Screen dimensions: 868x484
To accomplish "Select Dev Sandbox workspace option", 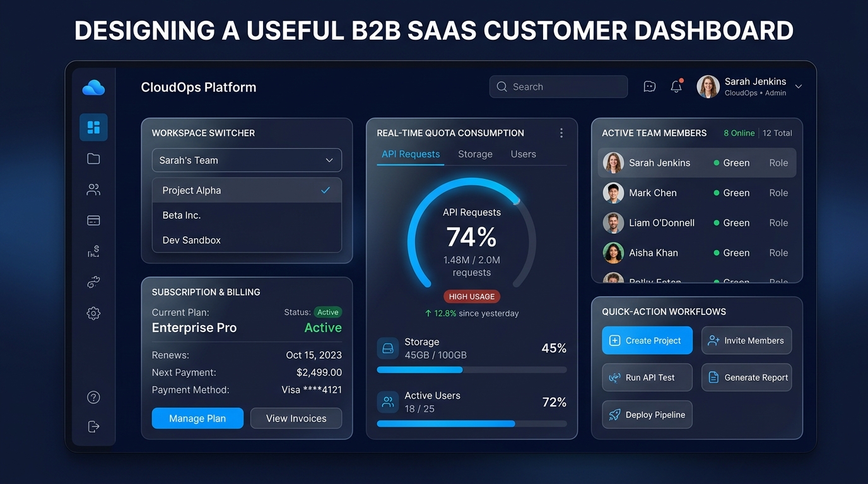I will (247, 240).
